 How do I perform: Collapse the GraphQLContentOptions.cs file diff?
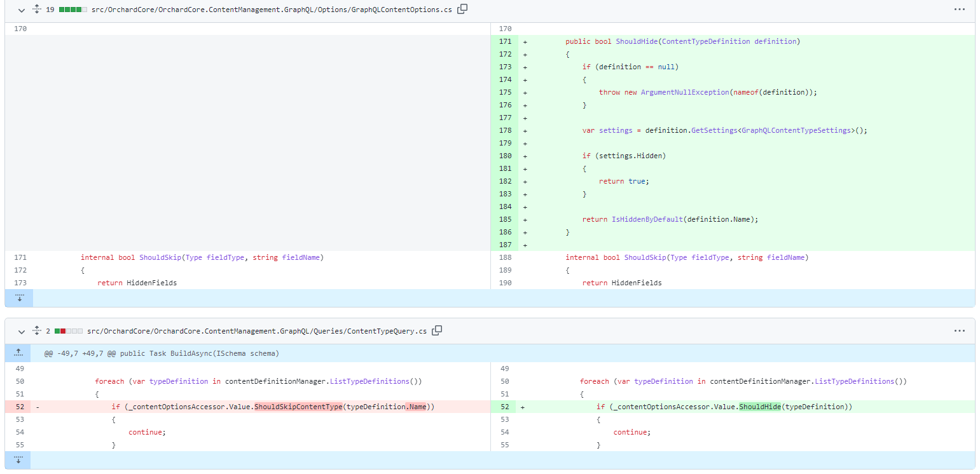coord(22,10)
